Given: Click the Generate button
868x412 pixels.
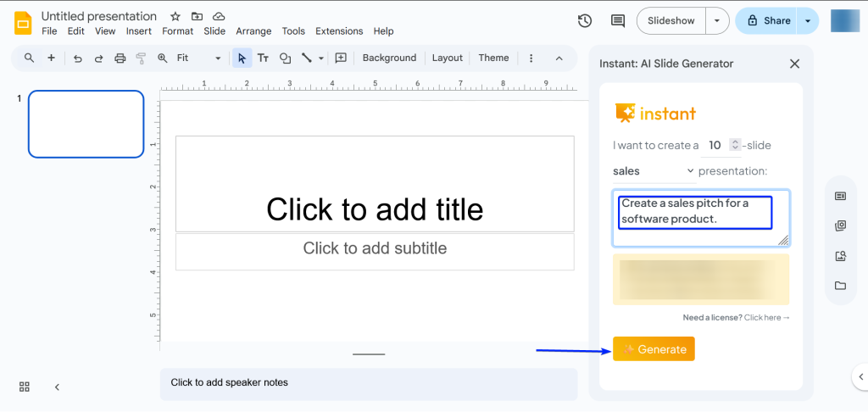Looking at the screenshot, I should (x=654, y=349).
